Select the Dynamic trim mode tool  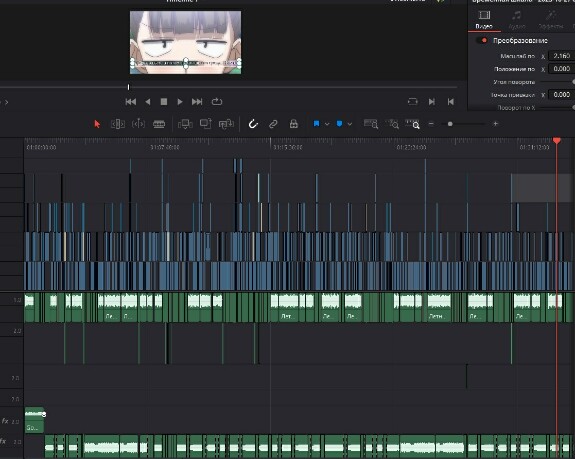pyautogui.click(x=138, y=124)
